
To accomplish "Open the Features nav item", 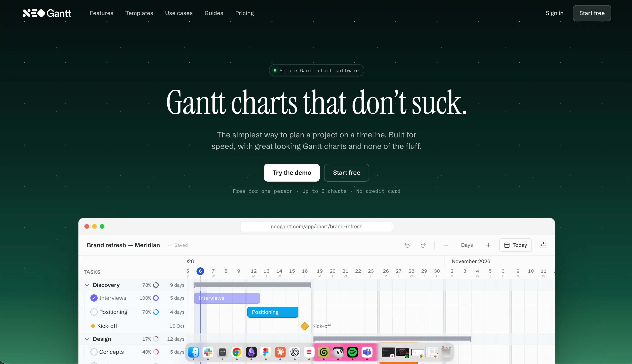I will [102, 13].
